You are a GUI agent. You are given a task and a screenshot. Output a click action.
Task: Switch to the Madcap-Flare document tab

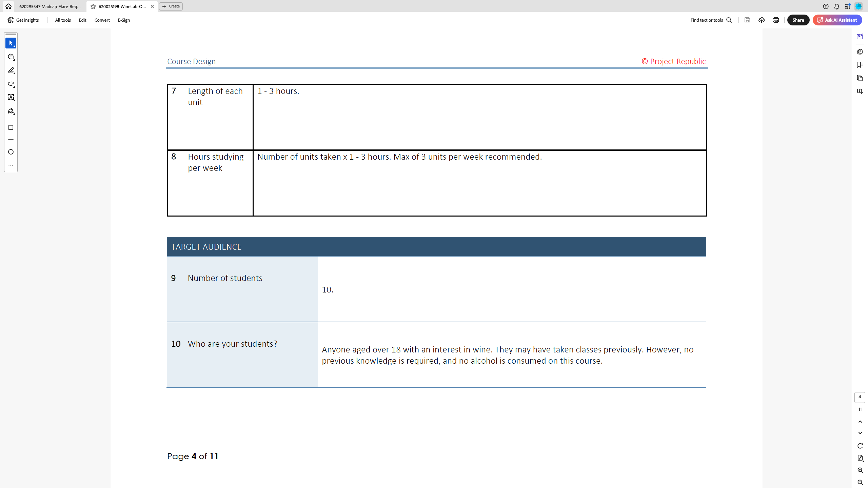click(50, 6)
